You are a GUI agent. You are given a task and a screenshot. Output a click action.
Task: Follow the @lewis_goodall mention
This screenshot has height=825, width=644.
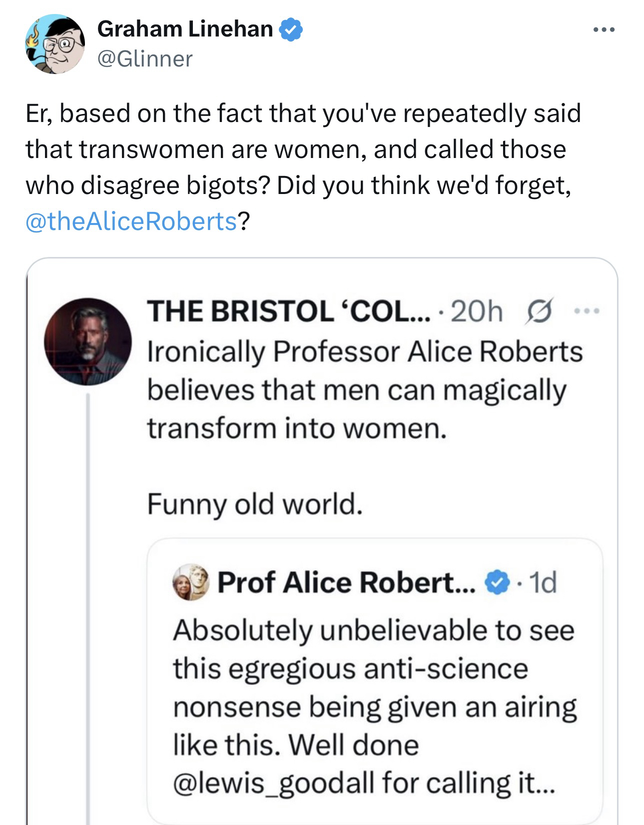(273, 783)
